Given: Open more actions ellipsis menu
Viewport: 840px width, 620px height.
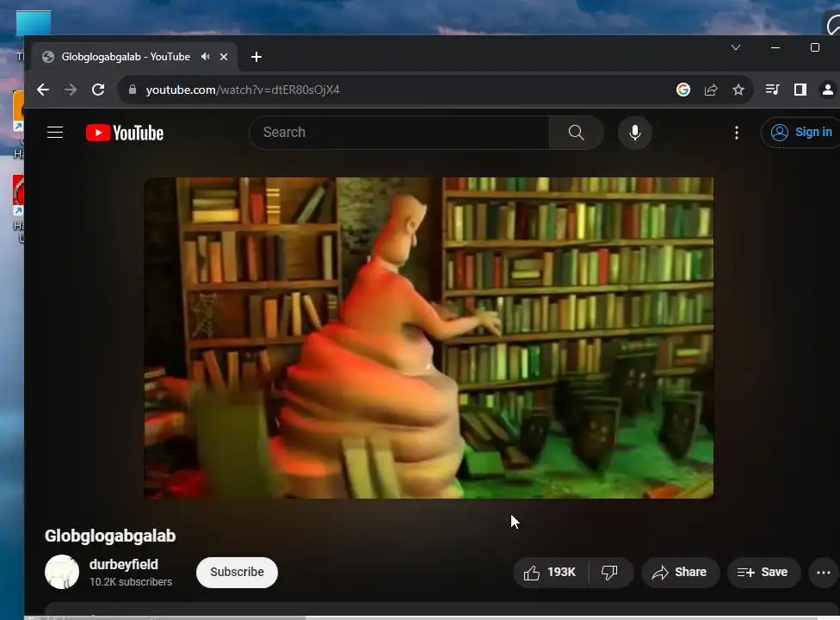Looking at the screenshot, I should point(824,573).
